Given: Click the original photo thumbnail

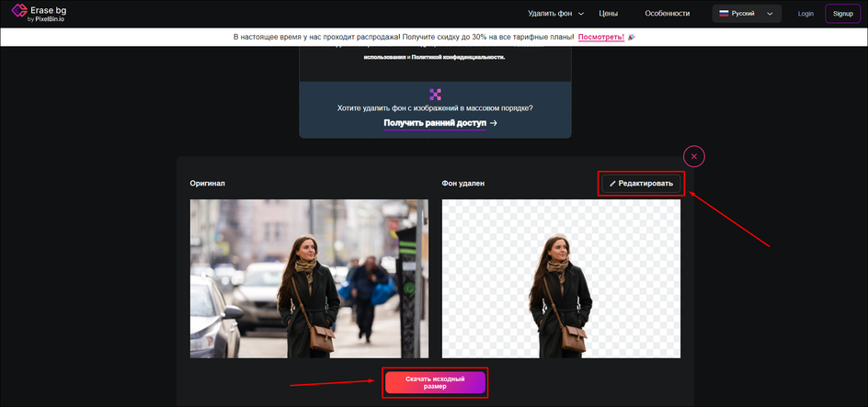Looking at the screenshot, I should click(x=309, y=278).
